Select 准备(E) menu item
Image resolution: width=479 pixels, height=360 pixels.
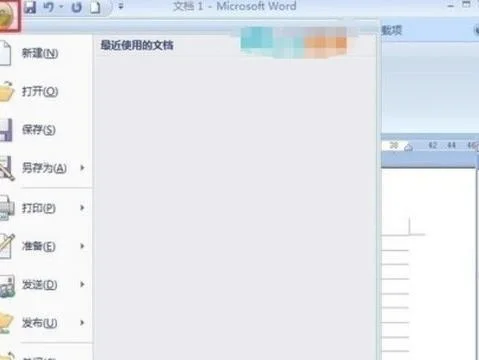(x=39, y=246)
